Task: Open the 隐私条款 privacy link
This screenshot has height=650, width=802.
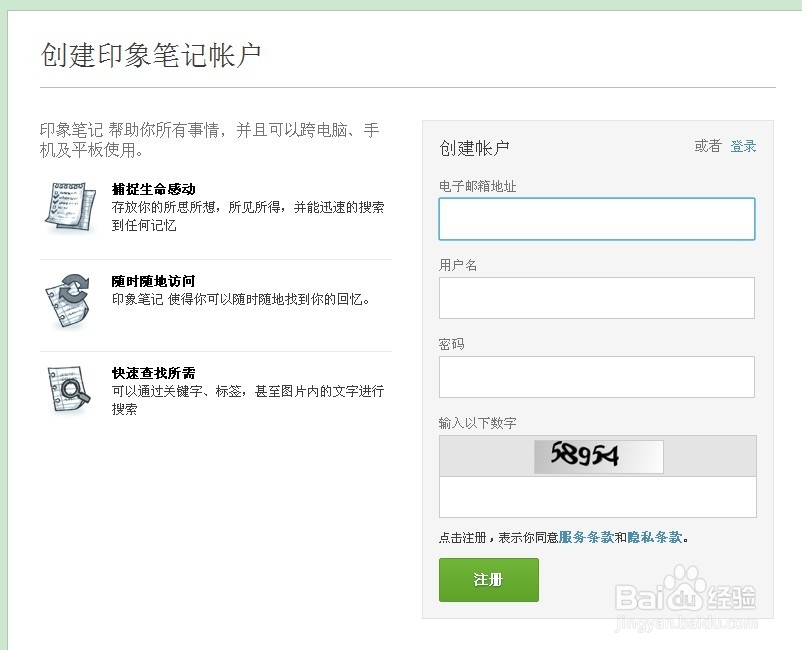Action: (655, 537)
